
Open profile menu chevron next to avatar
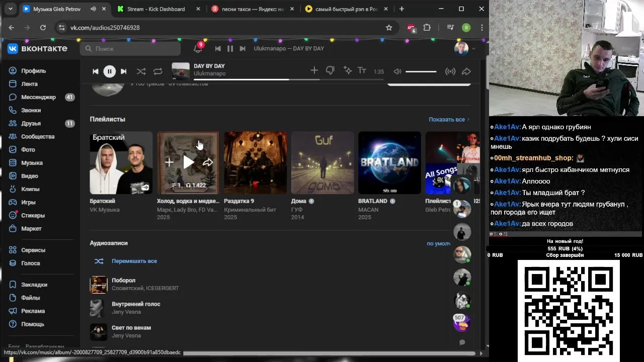click(x=473, y=49)
